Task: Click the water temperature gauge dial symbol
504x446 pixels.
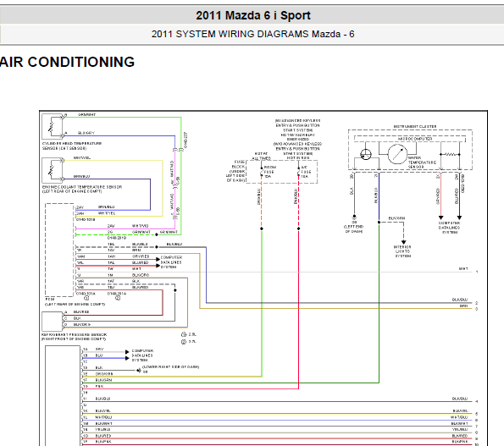Action: 397,154
